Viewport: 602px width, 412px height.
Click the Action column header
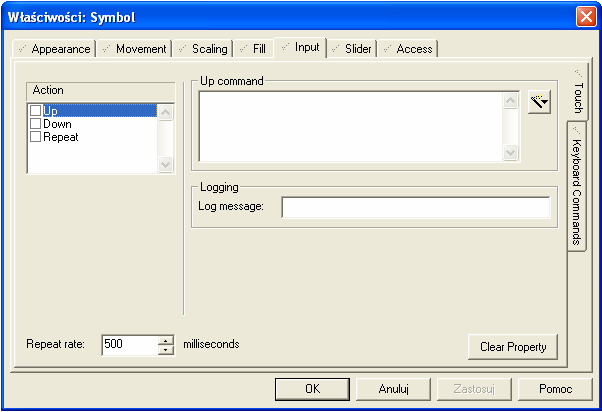(x=101, y=91)
